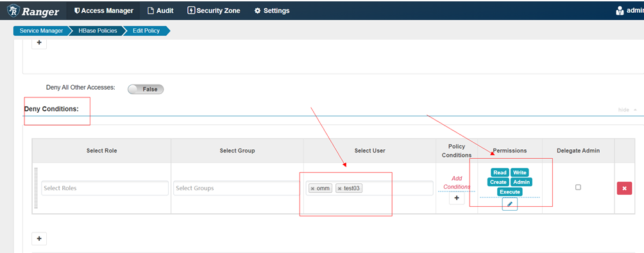Click Add Conditions link

click(x=457, y=183)
